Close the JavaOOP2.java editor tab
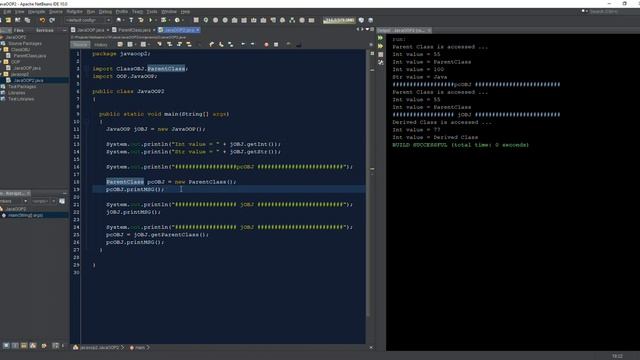The width and height of the screenshot is (640, 360). (x=198, y=30)
